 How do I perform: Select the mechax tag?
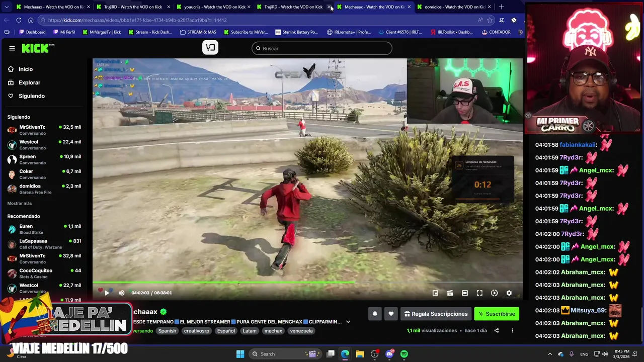tap(273, 331)
